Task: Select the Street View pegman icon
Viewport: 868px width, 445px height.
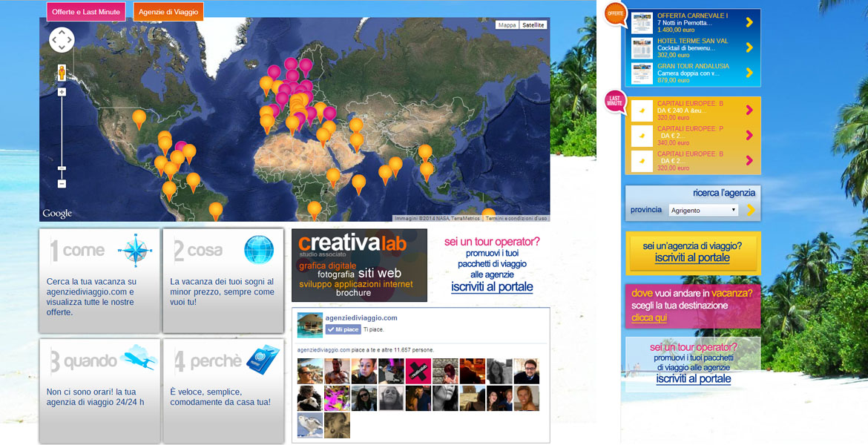Action: click(x=62, y=73)
